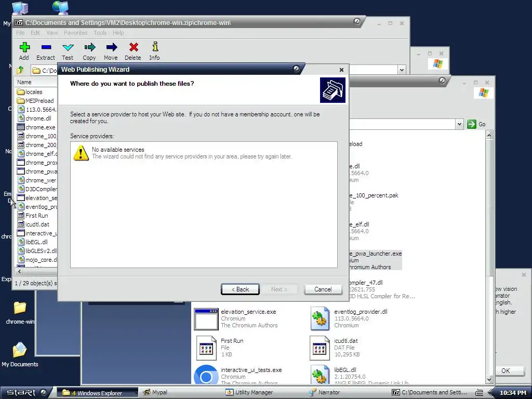
Task: Switch to 7-Zip C:\Documents taskbar button
Action: pos(430,392)
